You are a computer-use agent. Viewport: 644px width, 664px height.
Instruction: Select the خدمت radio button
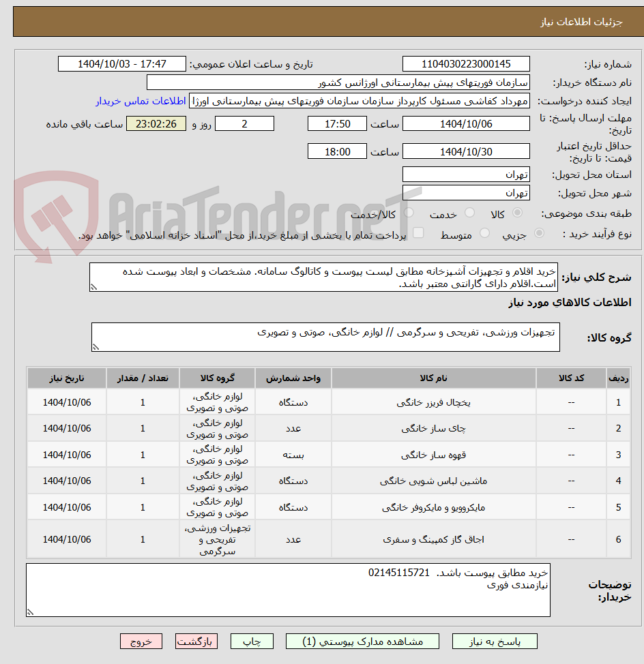coord(470,213)
